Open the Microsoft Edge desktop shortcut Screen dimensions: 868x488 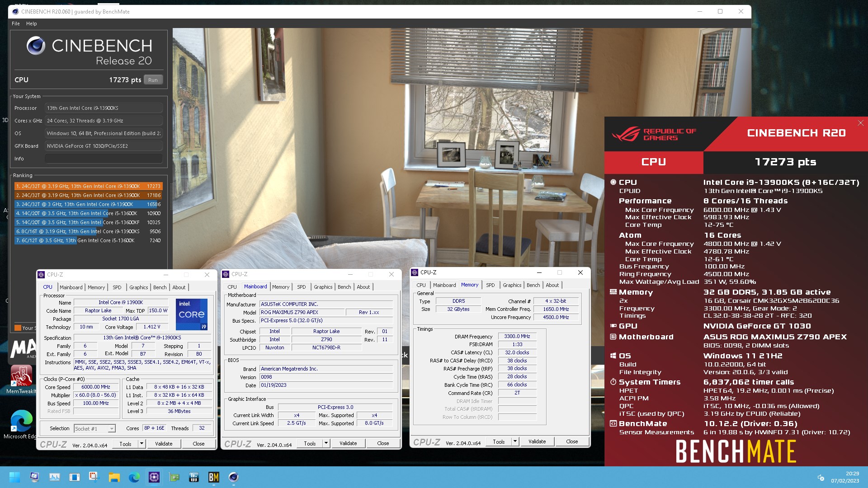click(21, 424)
